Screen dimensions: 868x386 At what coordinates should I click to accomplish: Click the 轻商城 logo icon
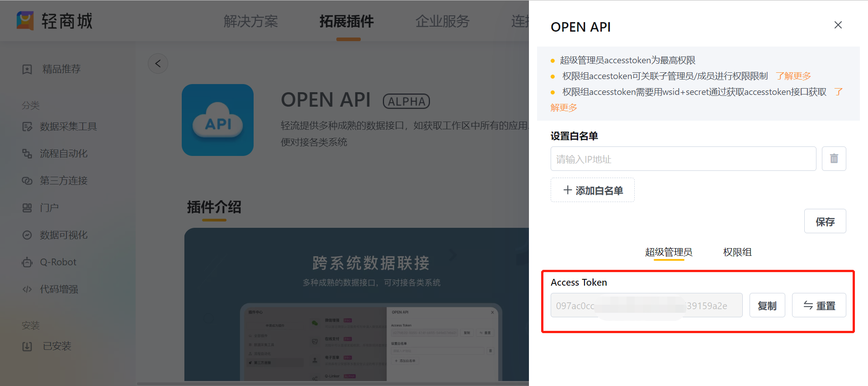(25, 21)
